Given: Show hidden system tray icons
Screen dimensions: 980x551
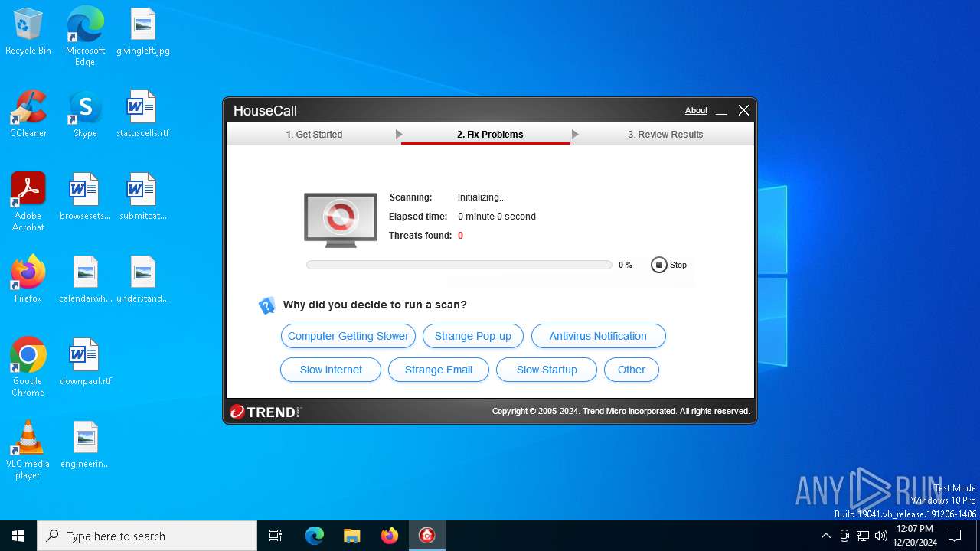Looking at the screenshot, I should point(825,536).
